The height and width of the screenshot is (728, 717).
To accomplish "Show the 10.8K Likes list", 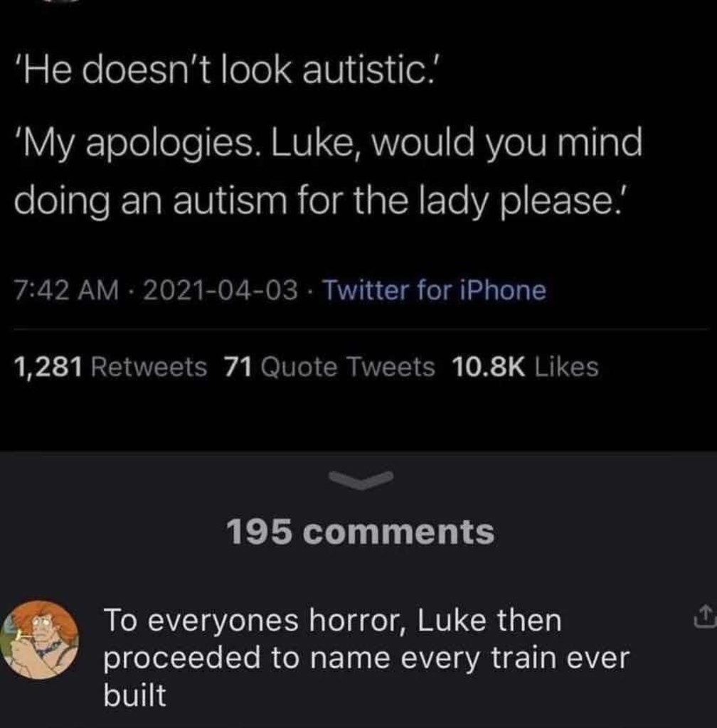I will [x=525, y=367].
